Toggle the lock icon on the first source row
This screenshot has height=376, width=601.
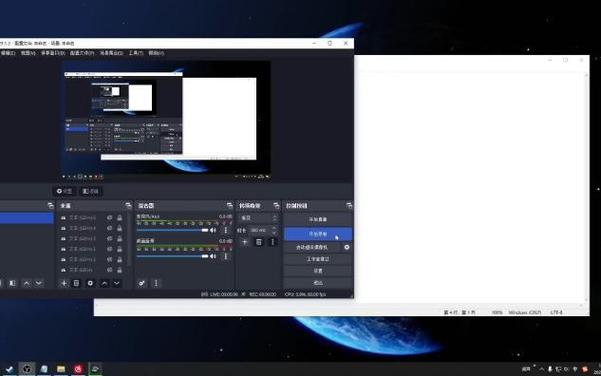[120, 218]
